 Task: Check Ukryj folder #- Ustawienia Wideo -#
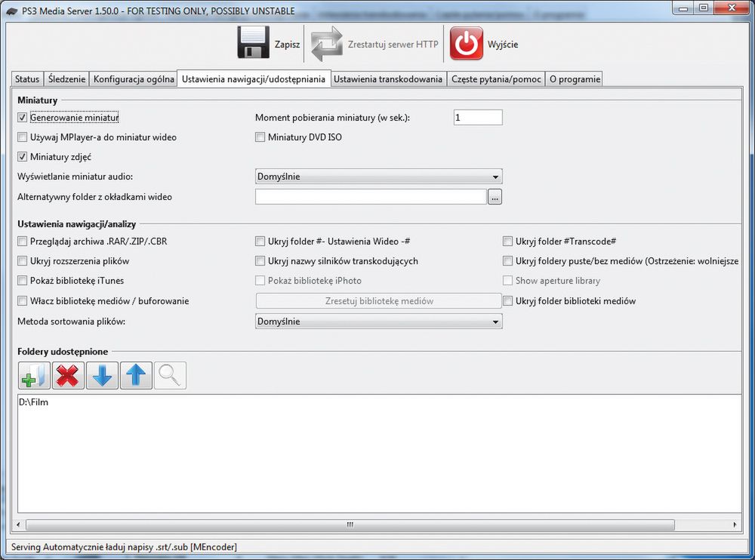(x=260, y=242)
